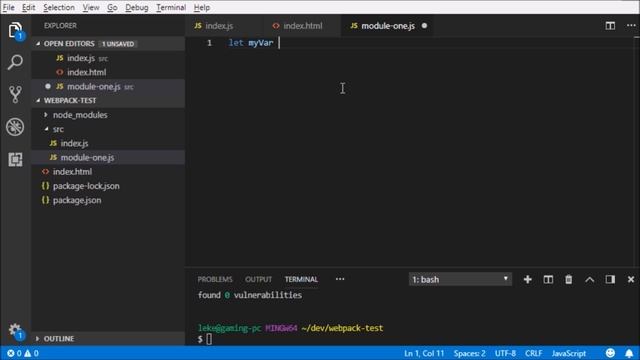The width and height of the screenshot is (640, 360).
Task: Create a new terminal with plus icon
Action: pos(527,280)
